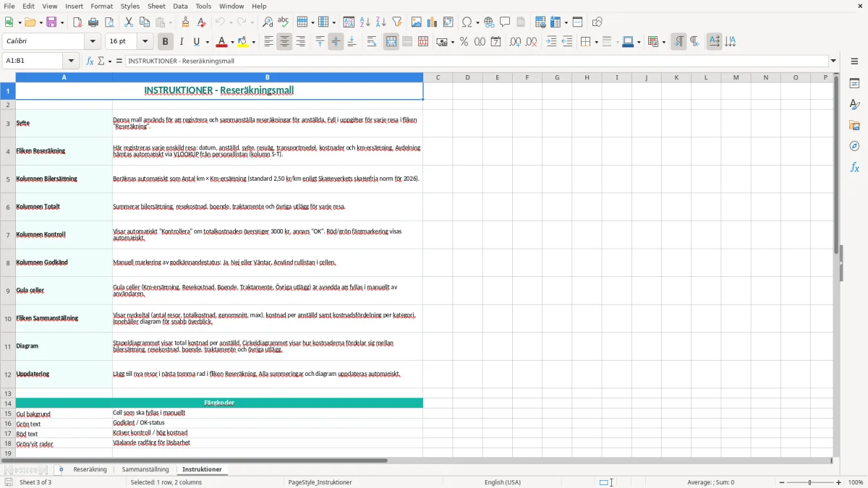Switch to the Reseräkning sheet tab
The image size is (868, 488).
(90, 469)
